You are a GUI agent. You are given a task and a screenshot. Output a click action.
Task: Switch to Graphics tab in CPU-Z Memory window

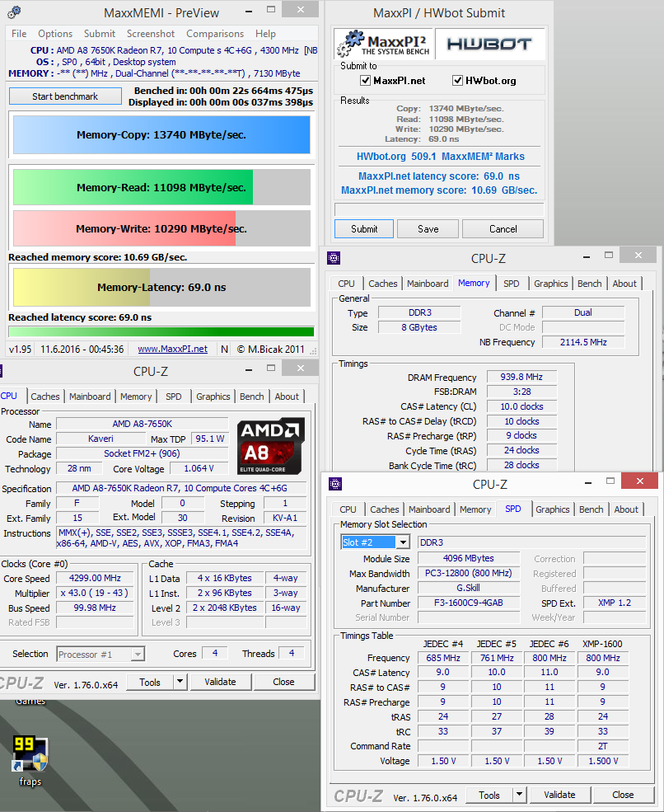coord(550,284)
